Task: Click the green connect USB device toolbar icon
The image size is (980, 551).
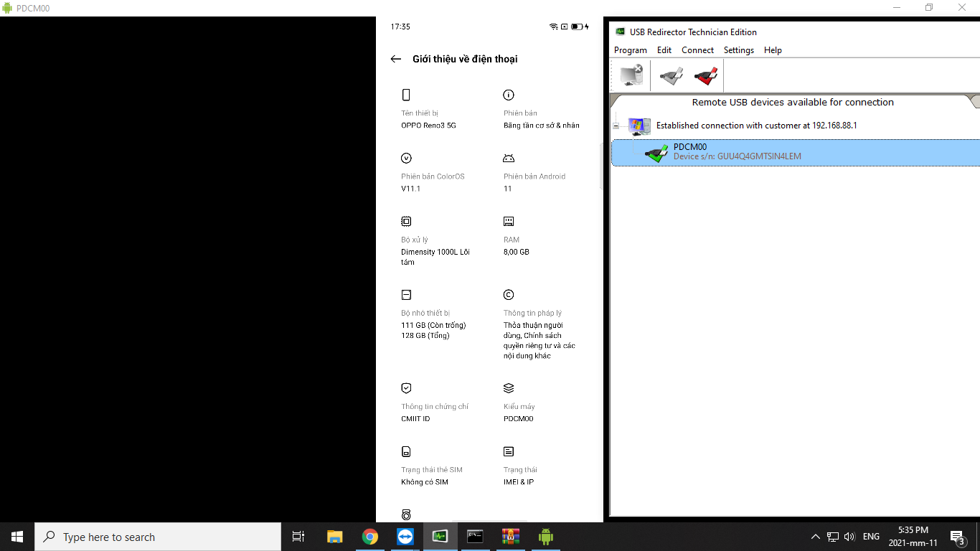Action: coord(672,75)
